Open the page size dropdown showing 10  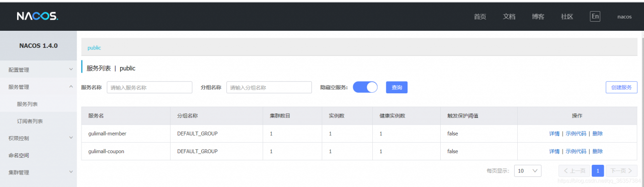528,171
